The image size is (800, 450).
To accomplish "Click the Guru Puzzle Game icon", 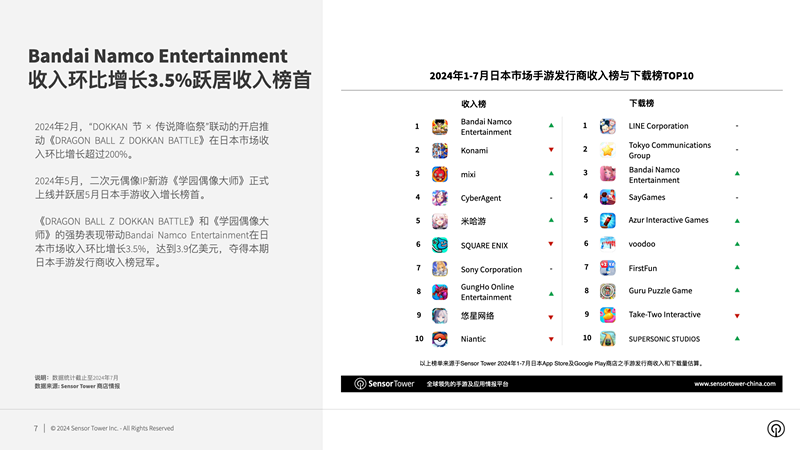I will click(608, 291).
